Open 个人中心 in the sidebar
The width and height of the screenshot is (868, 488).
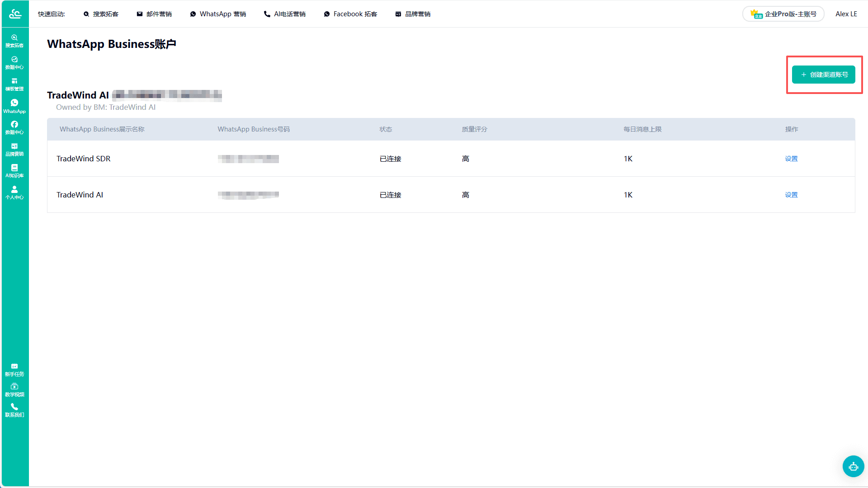click(x=14, y=193)
